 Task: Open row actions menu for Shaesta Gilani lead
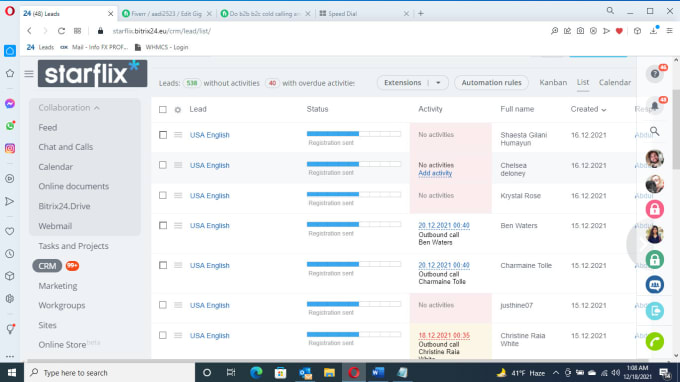(x=178, y=135)
